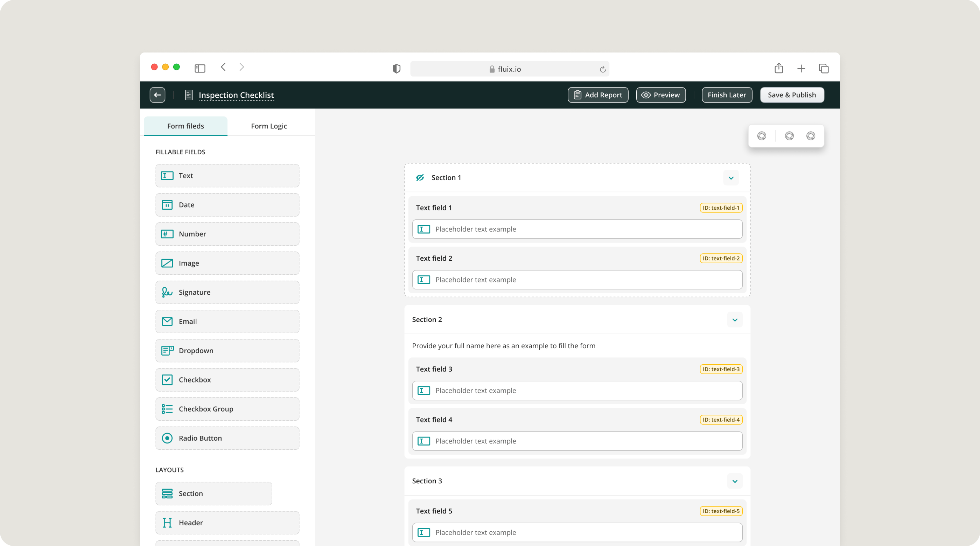Select the Form fileds tab
The height and width of the screenshot is (546, 980).
coord(185,126)
